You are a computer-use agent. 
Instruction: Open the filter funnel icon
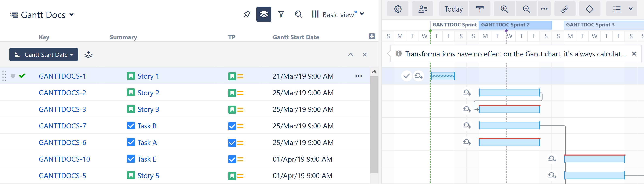pos(281,14)
